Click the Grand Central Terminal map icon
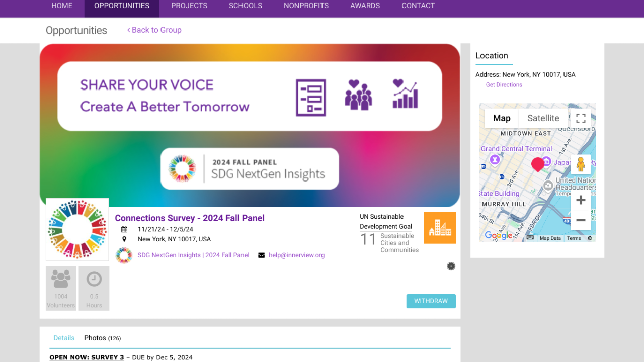 495,159
